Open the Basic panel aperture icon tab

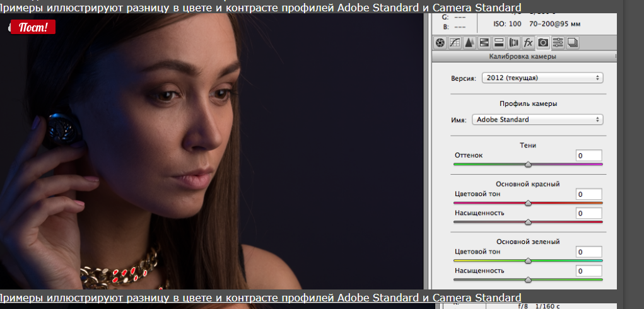pyautogui.click(x=441, y=43)
